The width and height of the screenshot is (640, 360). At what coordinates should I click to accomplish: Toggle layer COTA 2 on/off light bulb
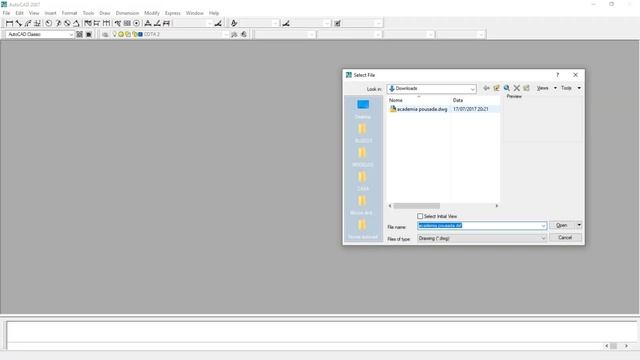coord(115,34)
